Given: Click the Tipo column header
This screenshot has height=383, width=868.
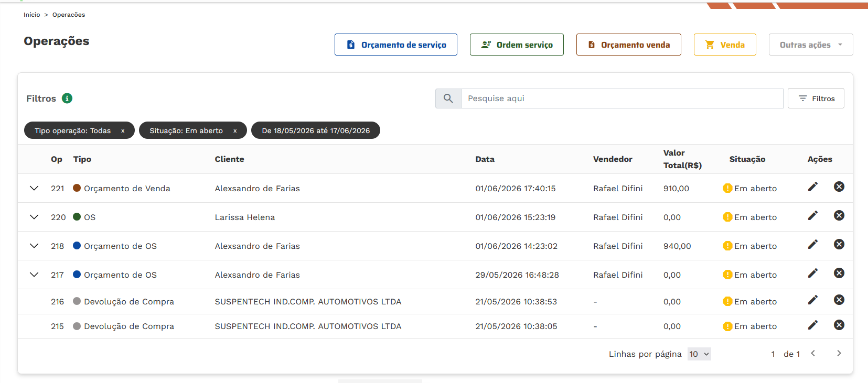Looking at the screenshot, I should 82,159.
